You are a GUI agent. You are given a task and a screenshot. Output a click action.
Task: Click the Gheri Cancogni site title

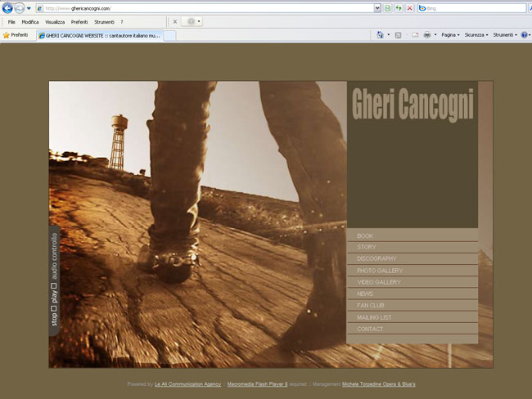click(x=413, y=105)
